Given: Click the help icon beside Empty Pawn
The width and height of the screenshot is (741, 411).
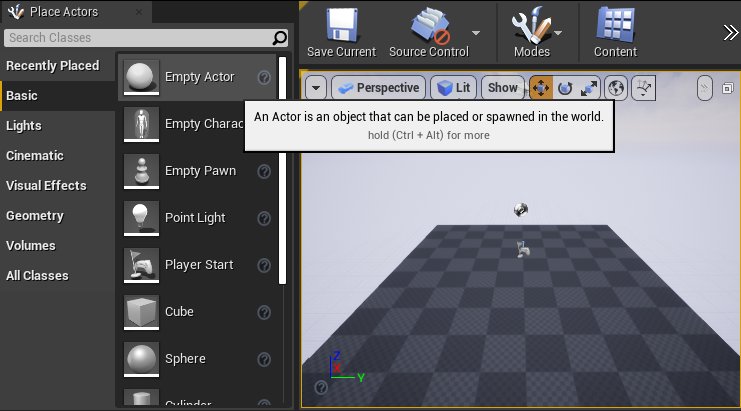Looking at the screenshot, I should 264,171.
